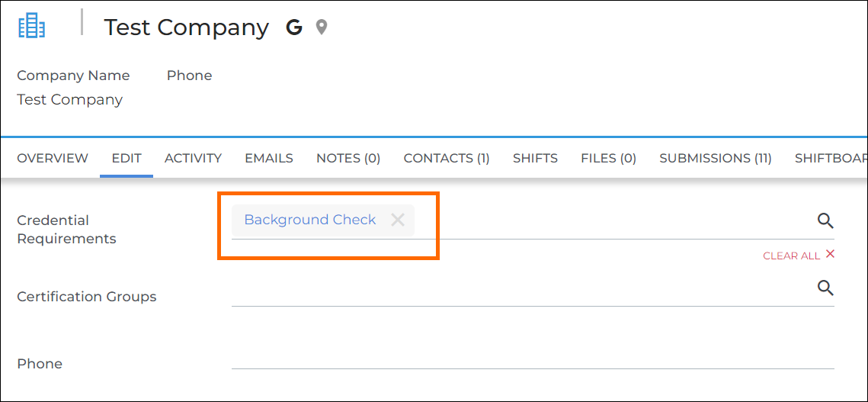The height and width of the screenshot is (402, 868).
Task: Switch to the Overview tab
Action: point(53,159)
